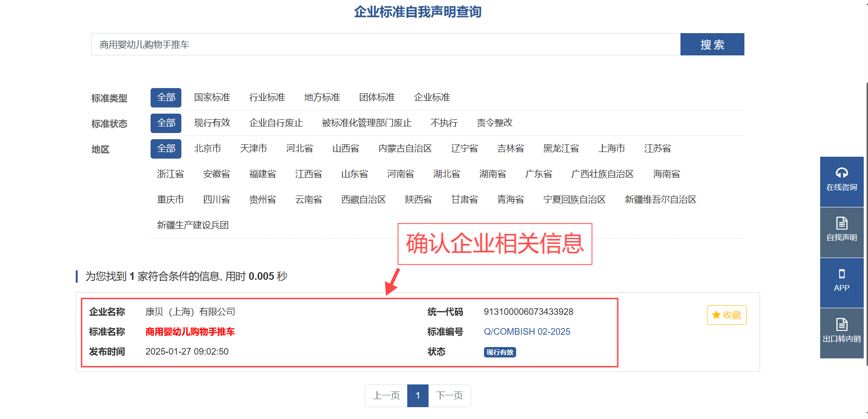
Task: Open the self-declaration (自我声明) document icon
Action: 841,223
